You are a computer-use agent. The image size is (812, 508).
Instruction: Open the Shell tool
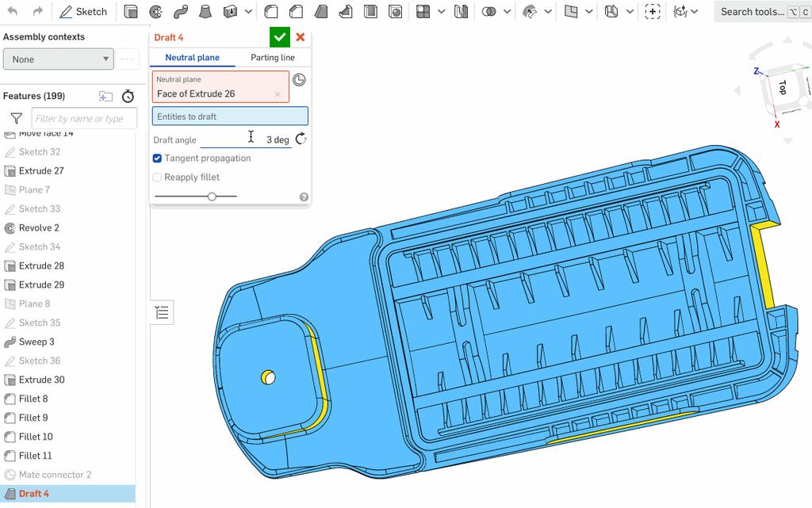point(372,12)
